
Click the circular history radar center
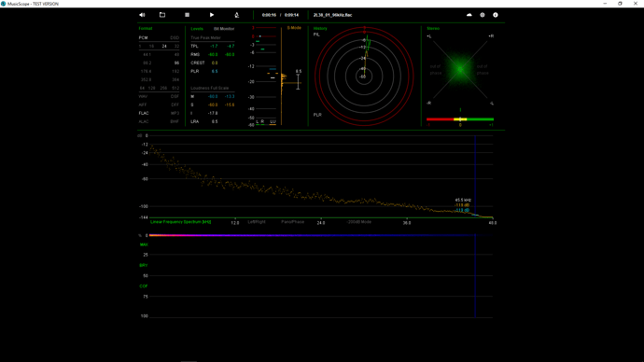click(364, 77)
